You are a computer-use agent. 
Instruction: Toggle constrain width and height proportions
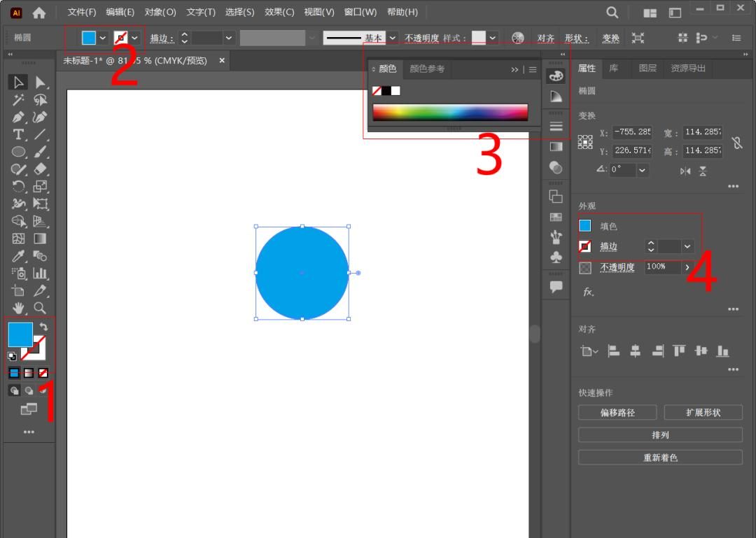point(736,142)
